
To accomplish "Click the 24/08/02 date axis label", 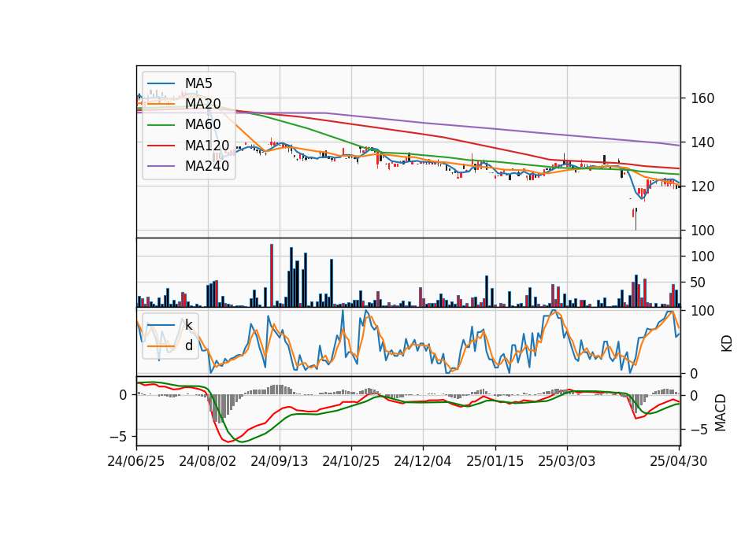I will pos(207,462).
